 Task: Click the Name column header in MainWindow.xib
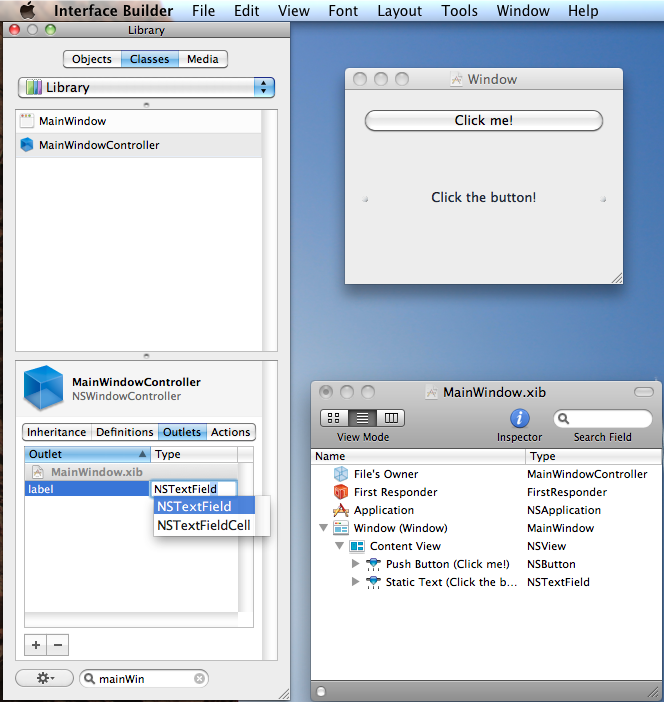tap(418, 456)
